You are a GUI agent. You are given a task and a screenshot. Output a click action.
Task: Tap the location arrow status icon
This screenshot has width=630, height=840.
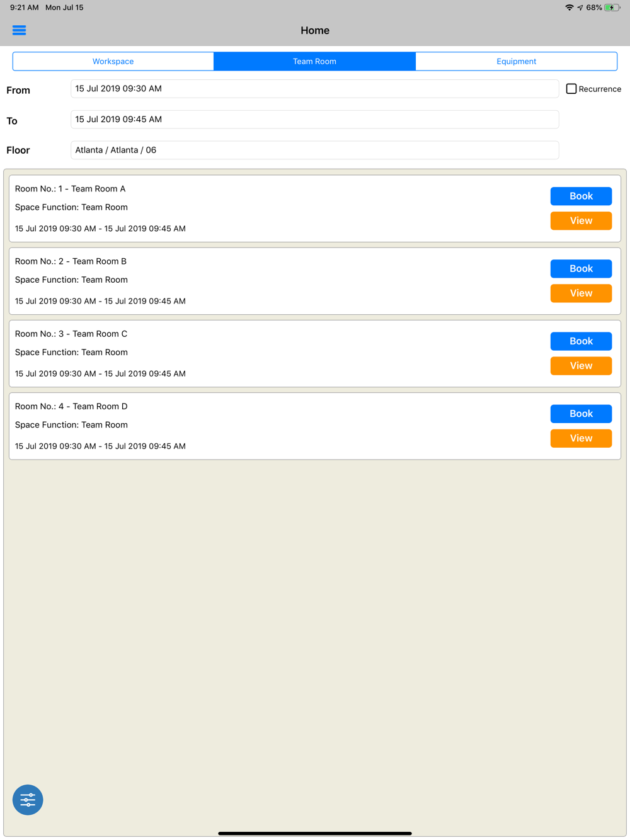pos(580,8)
